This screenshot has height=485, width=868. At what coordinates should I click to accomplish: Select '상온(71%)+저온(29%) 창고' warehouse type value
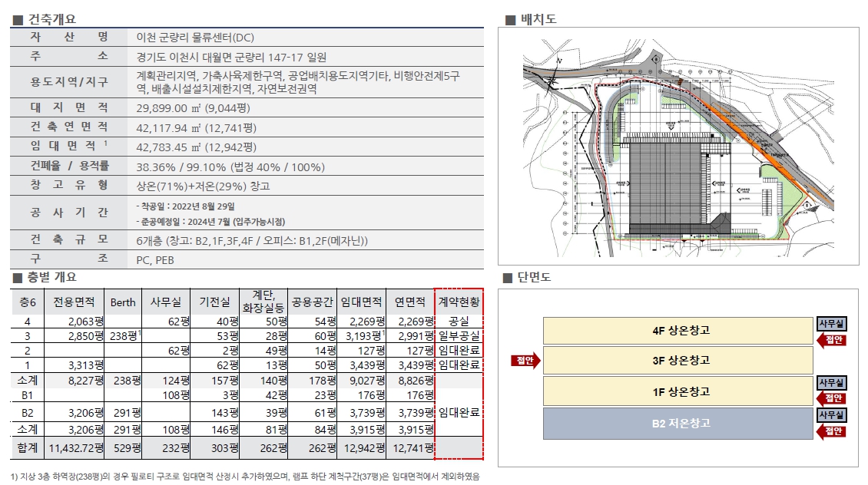point(203,186)
